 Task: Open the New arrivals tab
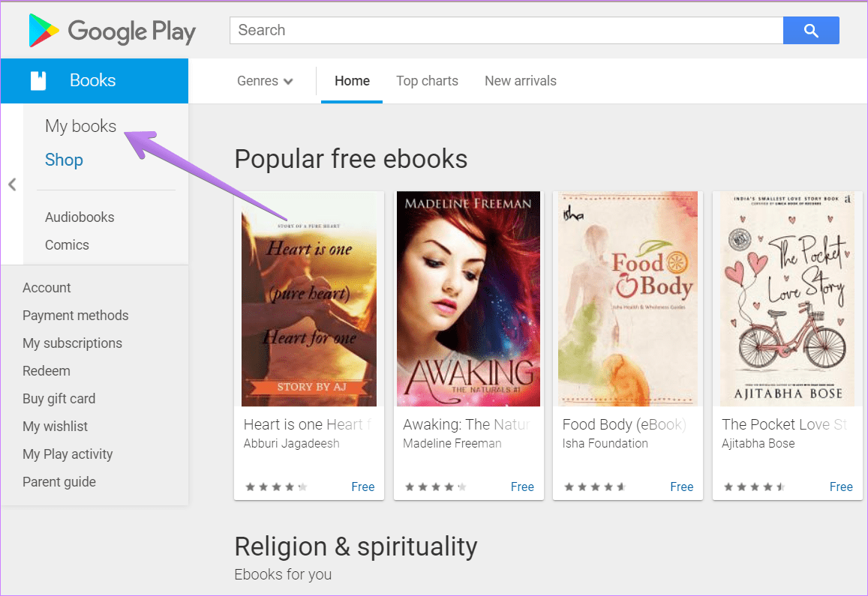521,81
